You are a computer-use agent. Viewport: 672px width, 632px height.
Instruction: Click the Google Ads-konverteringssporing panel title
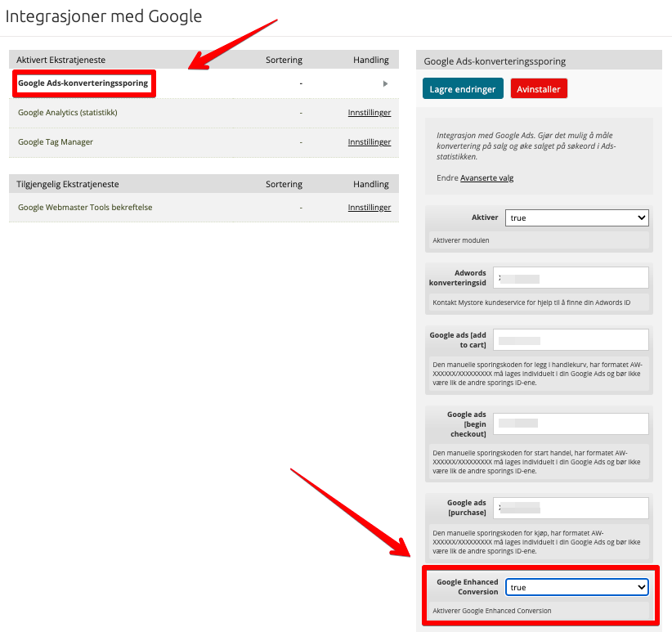tap(495, 61)
